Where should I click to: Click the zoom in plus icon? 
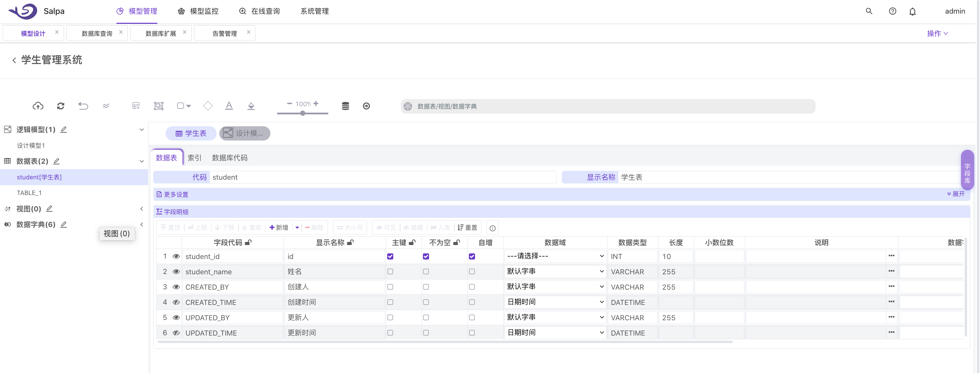(x=316, y=103)
